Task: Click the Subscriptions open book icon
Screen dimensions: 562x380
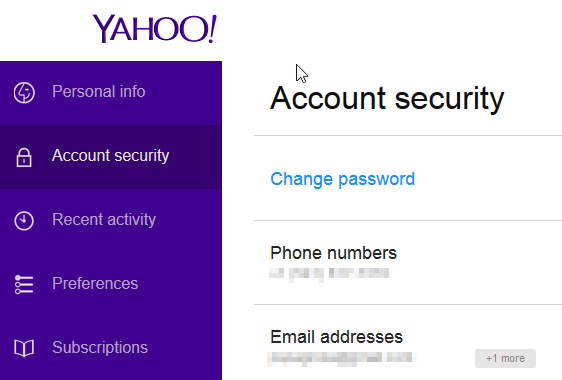Action: 24,348
